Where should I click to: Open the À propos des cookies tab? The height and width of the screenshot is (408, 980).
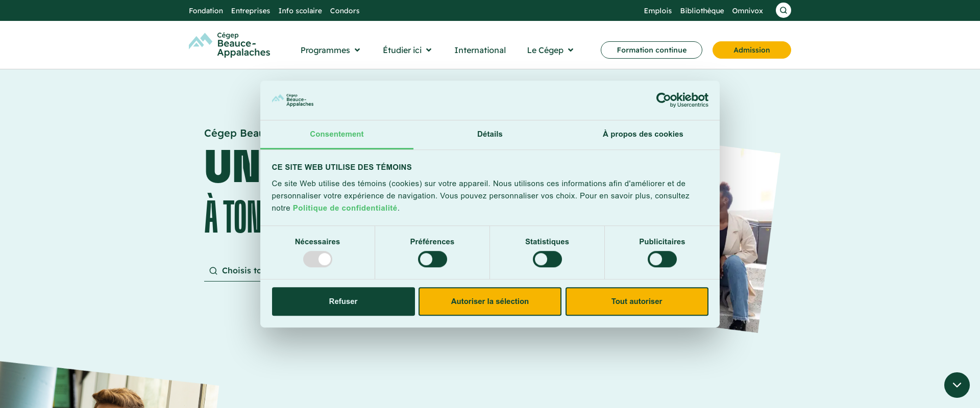(x=643, y=134)
